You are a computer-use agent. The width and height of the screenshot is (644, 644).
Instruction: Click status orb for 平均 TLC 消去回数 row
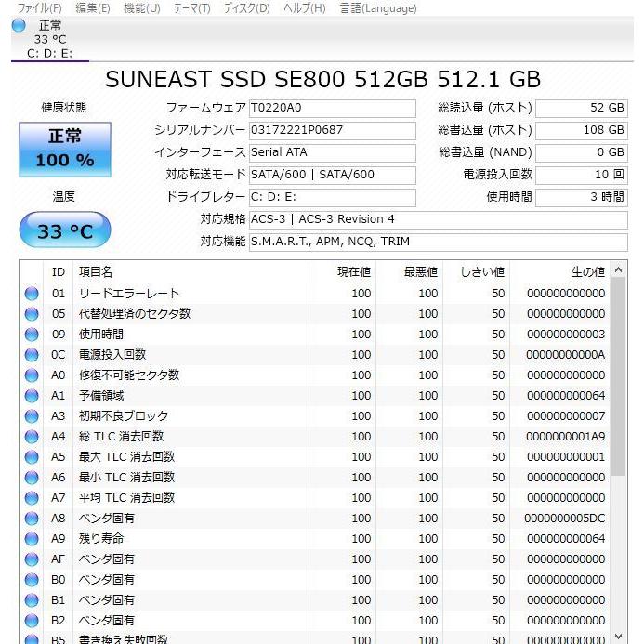[x=32, y=498]
